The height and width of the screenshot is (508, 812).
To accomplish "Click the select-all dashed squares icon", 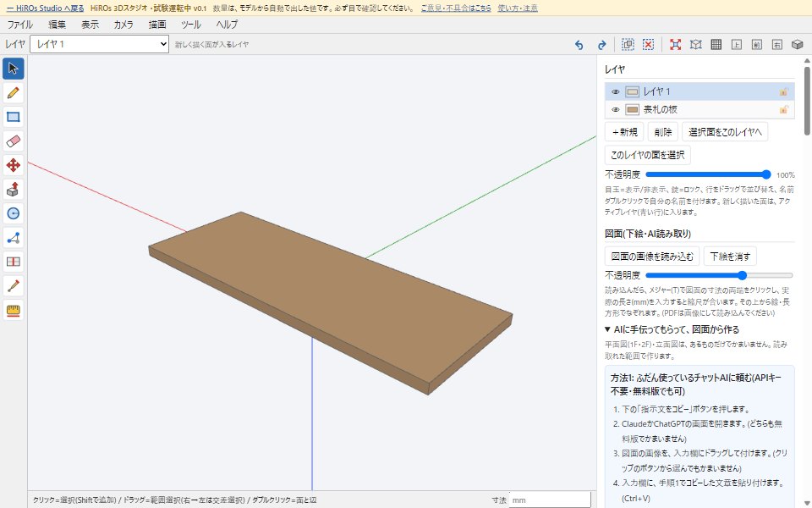I will [x=628, y=45].
